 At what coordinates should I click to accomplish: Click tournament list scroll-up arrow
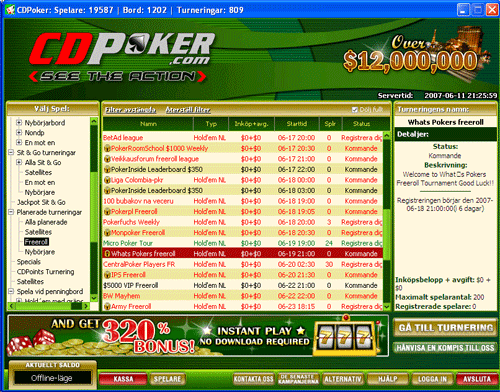(387, 136)
